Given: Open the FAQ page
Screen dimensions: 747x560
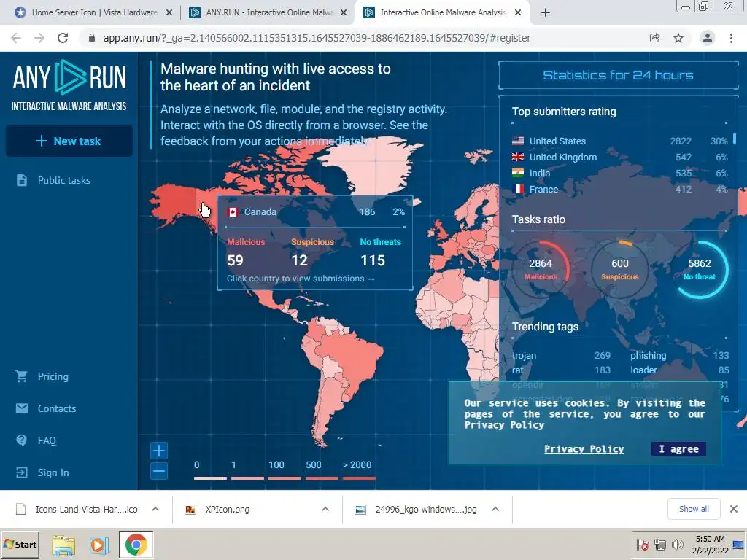Looking at the screenshot, I should click(x=47, y=440).
